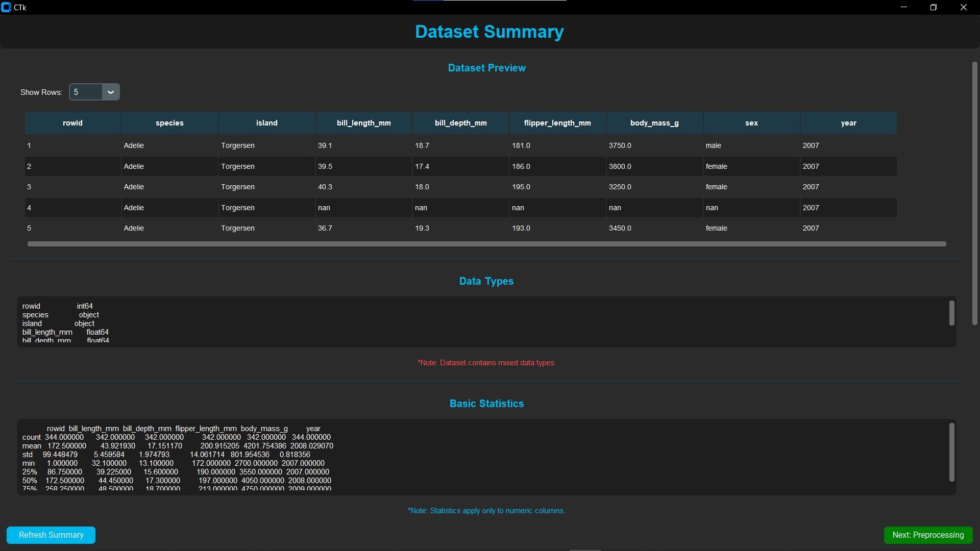This screenshot has height=551, width=980.
Task: Click the body mass value 3450.0
Action: pos(620,228)
